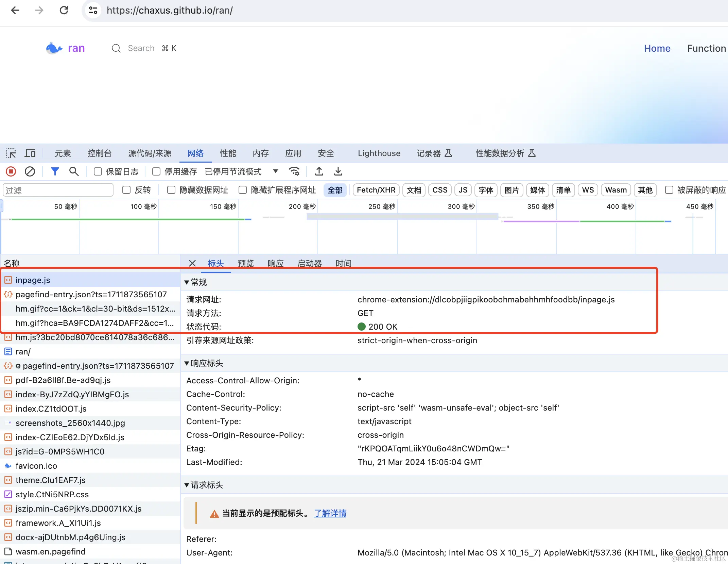Toggle the device toolbar icon
Image resolution: width=728 pixels, height=564 pixels.
(x=30, y=153)
